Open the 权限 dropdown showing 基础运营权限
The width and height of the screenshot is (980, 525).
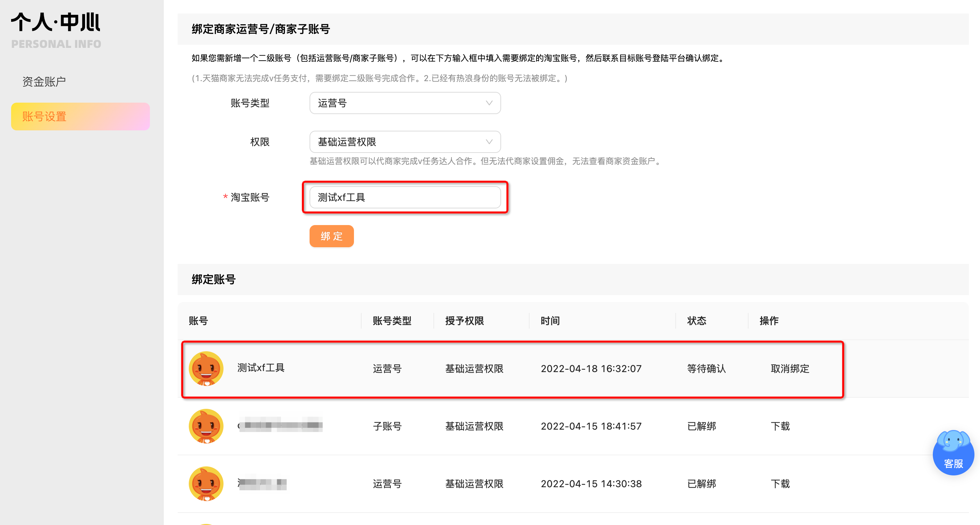coord(405,142)
